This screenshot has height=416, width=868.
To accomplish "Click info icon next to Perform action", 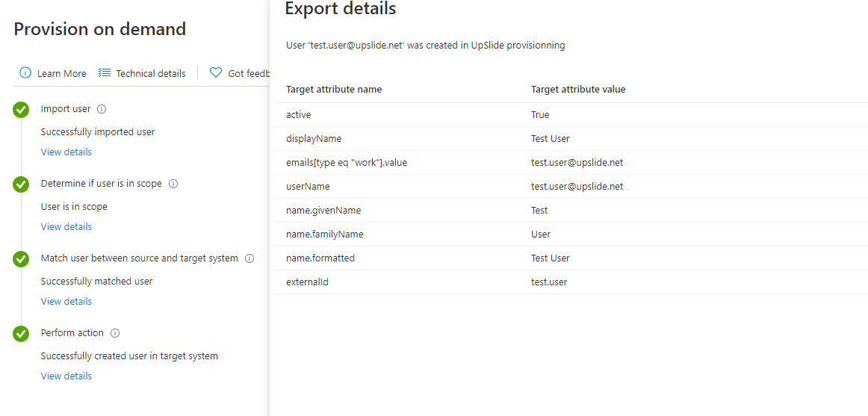I will click(x=114, y=333).
